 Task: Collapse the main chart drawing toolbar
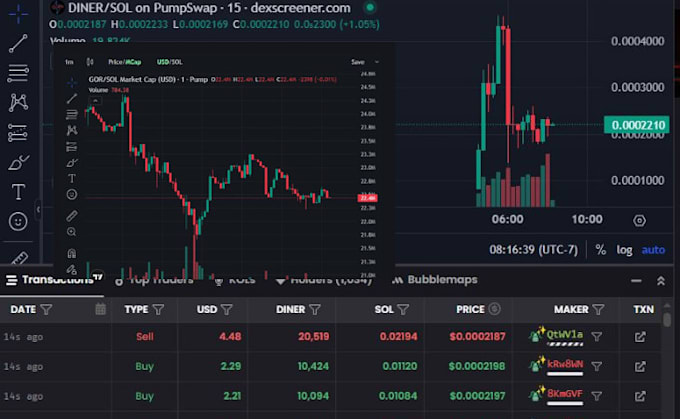[x=38, y=210]
